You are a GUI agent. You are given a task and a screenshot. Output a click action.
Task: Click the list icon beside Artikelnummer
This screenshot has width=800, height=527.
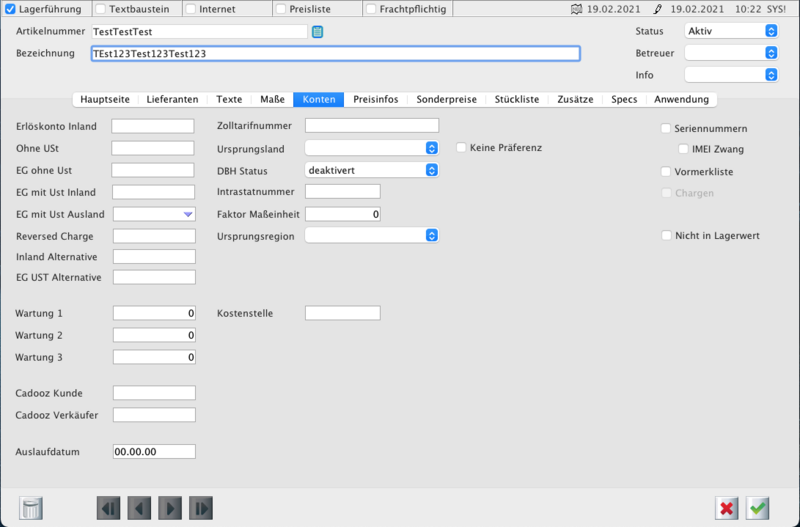(318, 32)
